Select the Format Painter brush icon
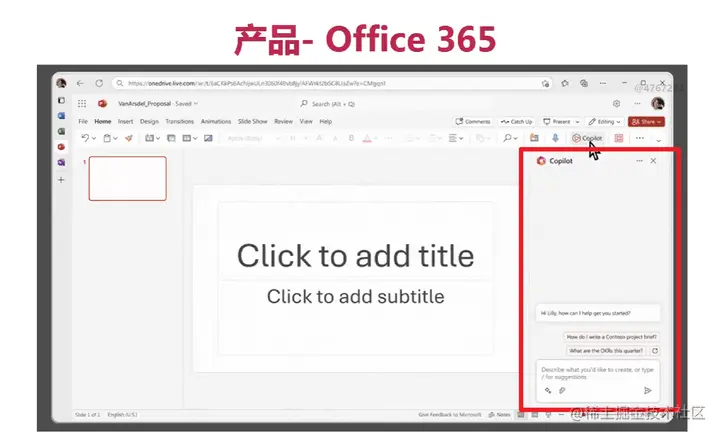Viewport: 720px width, 436px height. click(129, 138)
